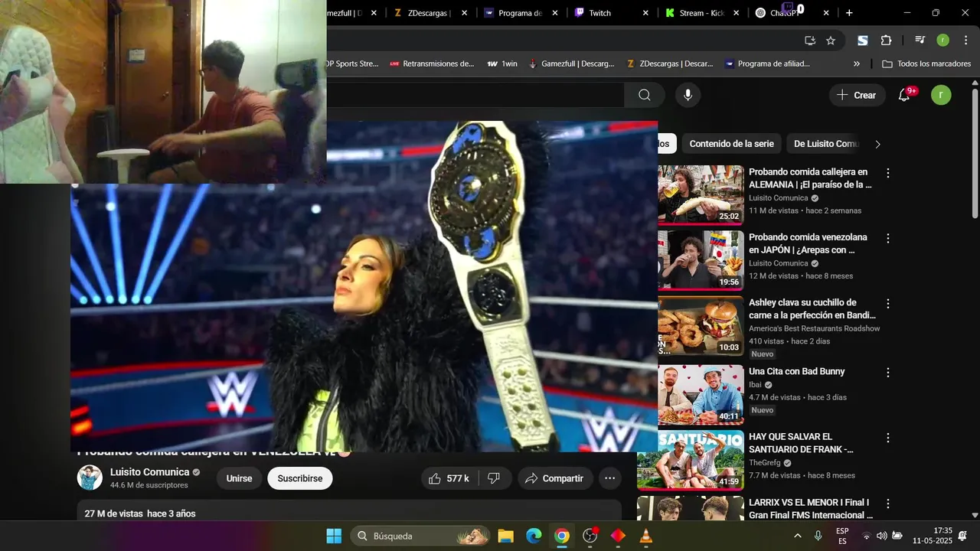Click the Luisito Comunica channel name

click(x=149, y=472)
